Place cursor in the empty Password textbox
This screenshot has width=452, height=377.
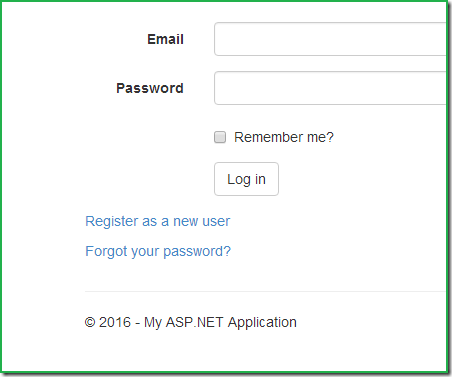(330, 88)
